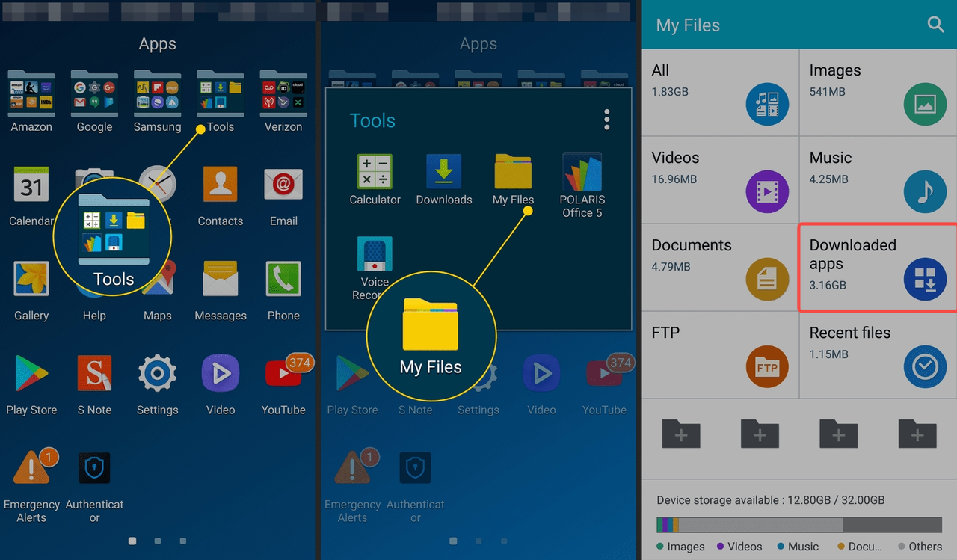Tap the Music legend entry under storage bar
Image resolution: width=957 pixels, height=560 pixels.
coord(798,547)
